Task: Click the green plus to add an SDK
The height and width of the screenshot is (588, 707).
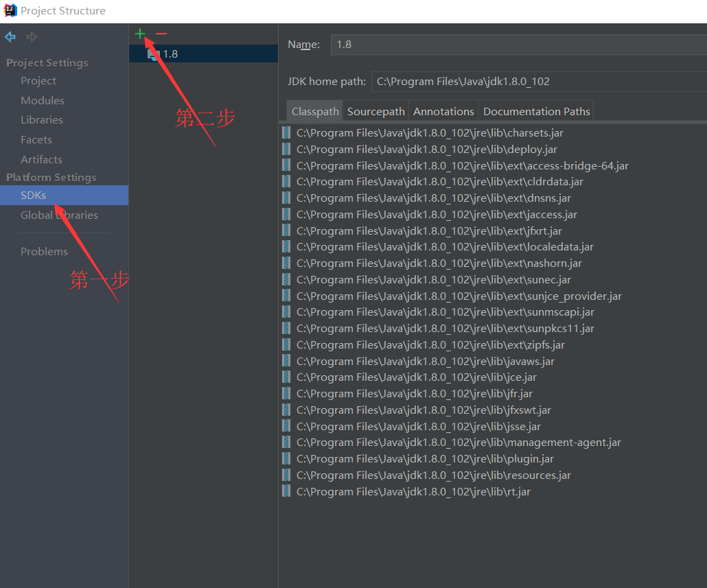Action: (x=140, y=34)
